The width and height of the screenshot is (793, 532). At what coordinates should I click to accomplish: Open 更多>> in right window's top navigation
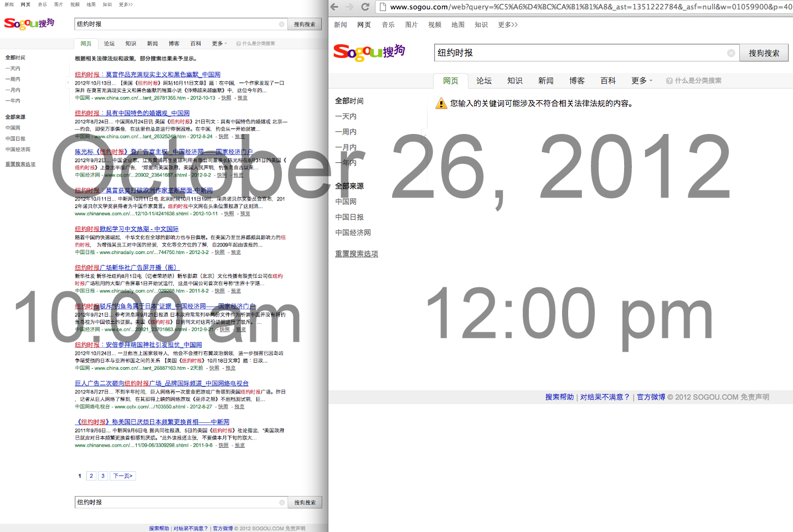[x=508, y=25]
